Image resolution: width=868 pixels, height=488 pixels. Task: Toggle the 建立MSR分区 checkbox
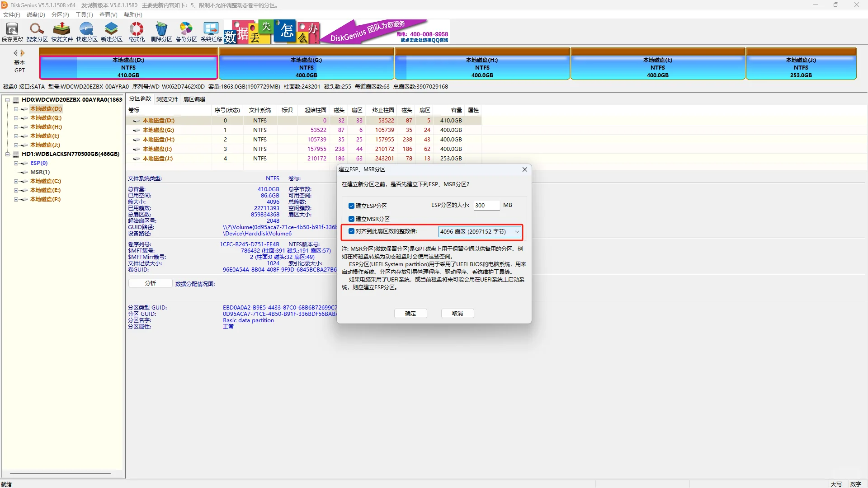[351, 219]
